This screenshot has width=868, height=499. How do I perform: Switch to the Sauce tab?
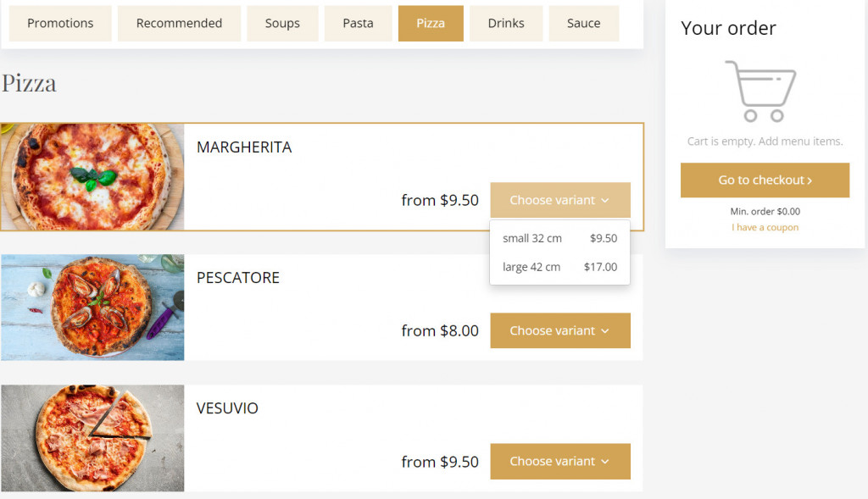pyautogui.click(x=583, y=23)
